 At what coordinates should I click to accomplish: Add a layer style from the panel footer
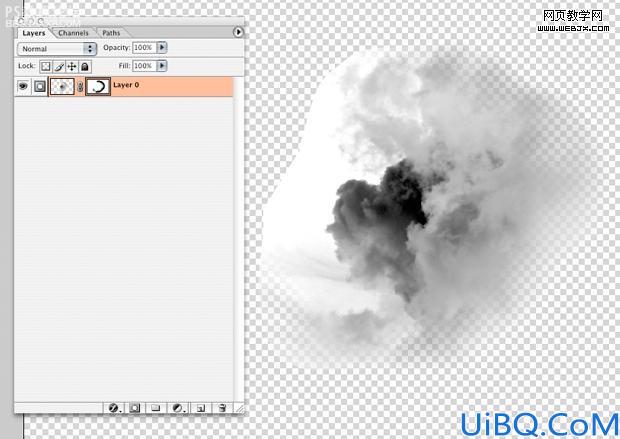click(x=114, y=408)
